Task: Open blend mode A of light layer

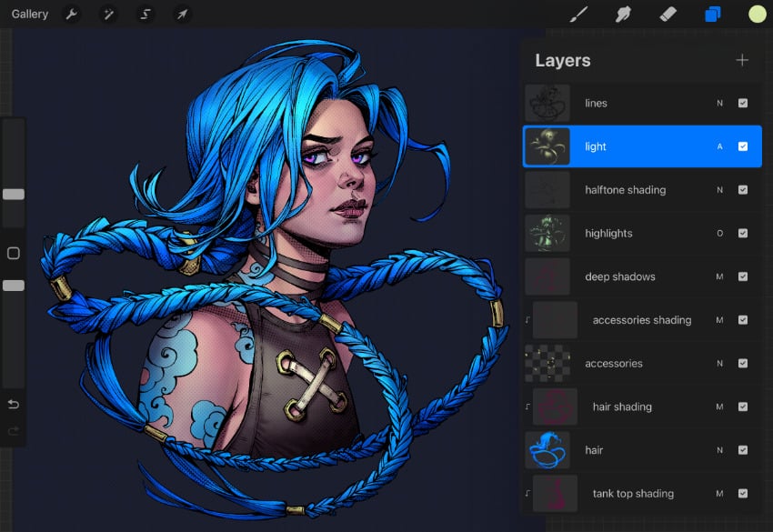Action: click(x=719, y=146)
